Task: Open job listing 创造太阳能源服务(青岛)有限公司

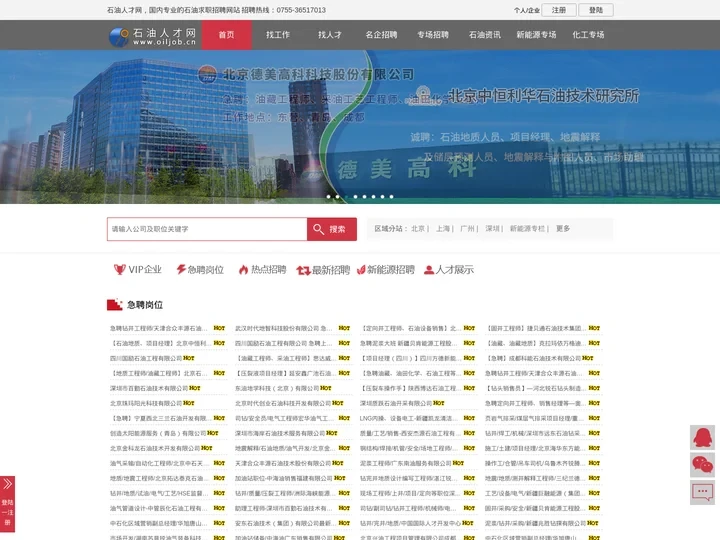Action: [158, 433]
